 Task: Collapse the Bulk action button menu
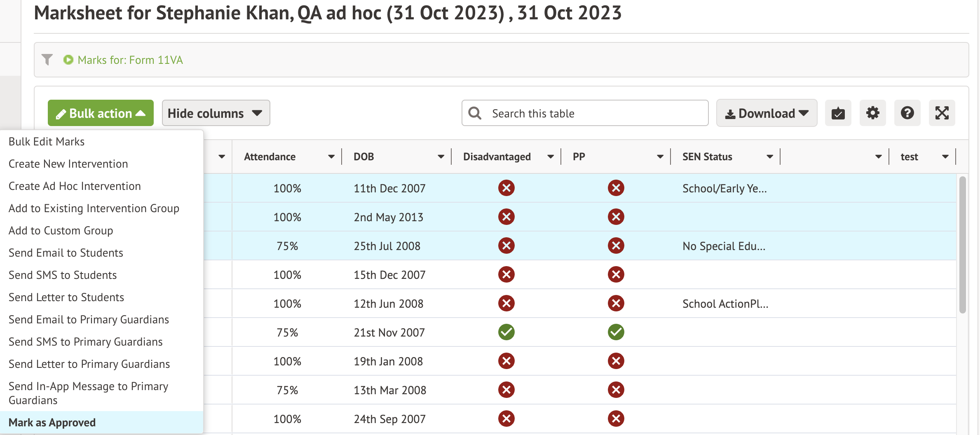tap(101, 113)
